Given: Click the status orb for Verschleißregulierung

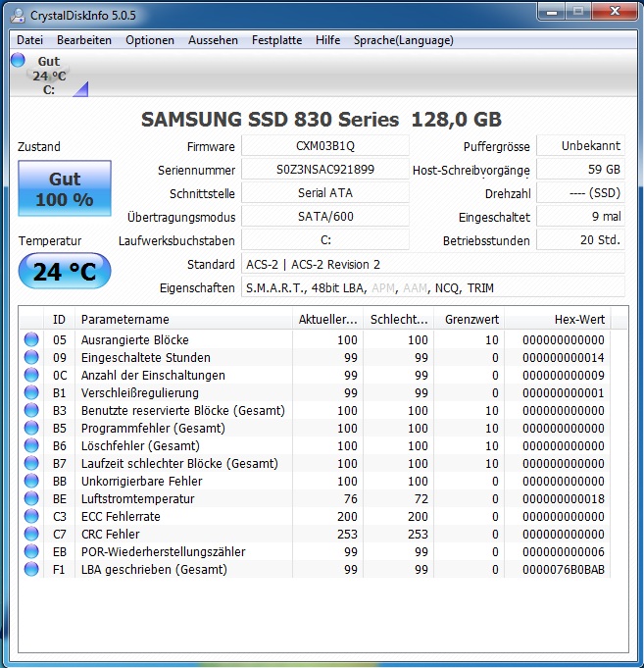Looking at the screenshot, I should pyautogui.click(x=31, y=392).
